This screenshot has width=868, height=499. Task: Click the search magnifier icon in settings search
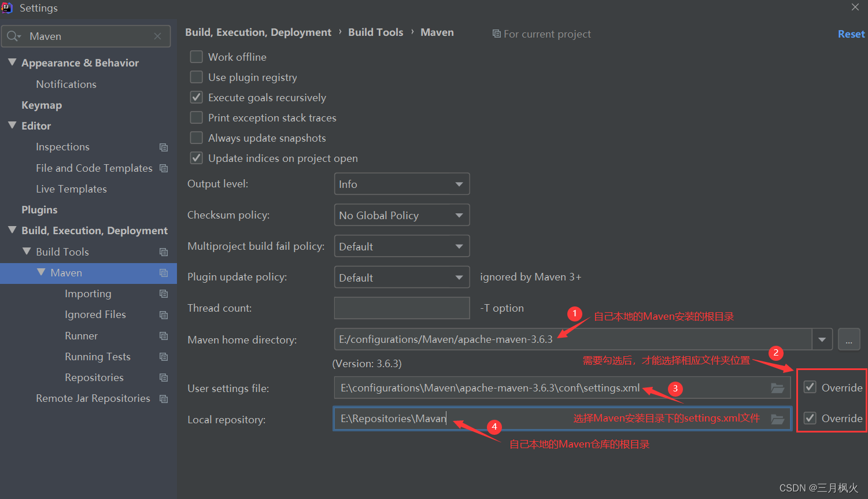pyautogui.click(x=14, y=36)
